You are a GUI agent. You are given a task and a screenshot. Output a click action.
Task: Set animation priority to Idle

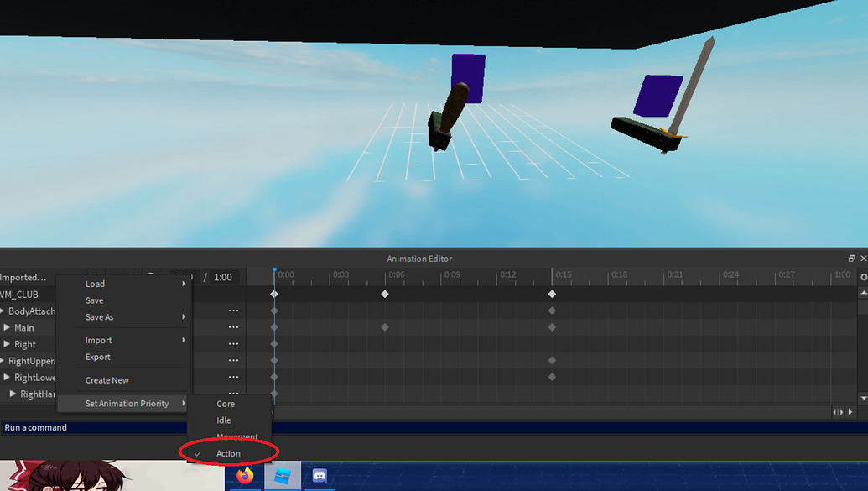tap(230, 420)
